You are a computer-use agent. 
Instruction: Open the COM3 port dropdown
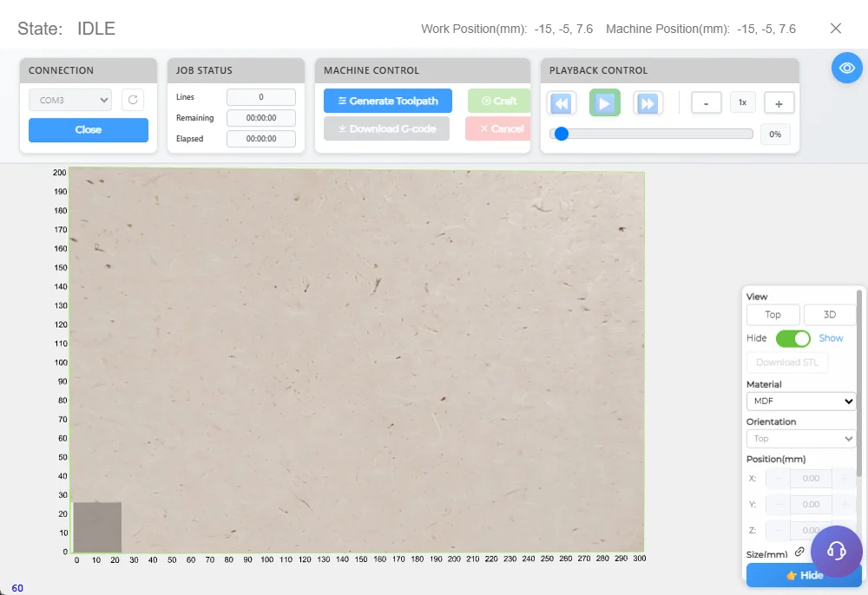[x=70, y=100]
